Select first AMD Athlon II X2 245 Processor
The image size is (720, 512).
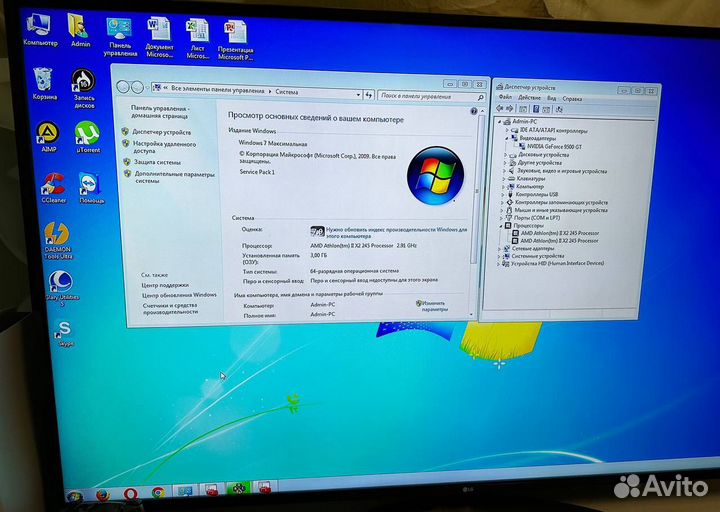pyautogui.click(x=559, y=233)
